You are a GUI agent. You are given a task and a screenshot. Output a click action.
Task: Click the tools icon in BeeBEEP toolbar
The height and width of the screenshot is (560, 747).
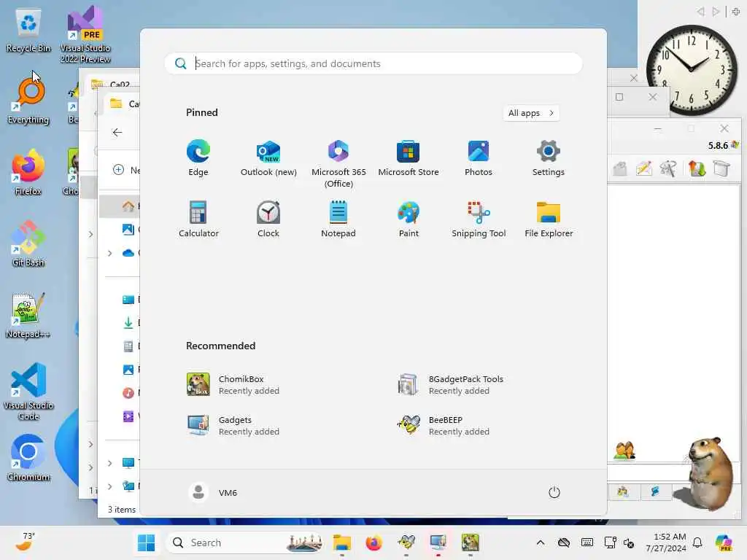click(668, 168)
